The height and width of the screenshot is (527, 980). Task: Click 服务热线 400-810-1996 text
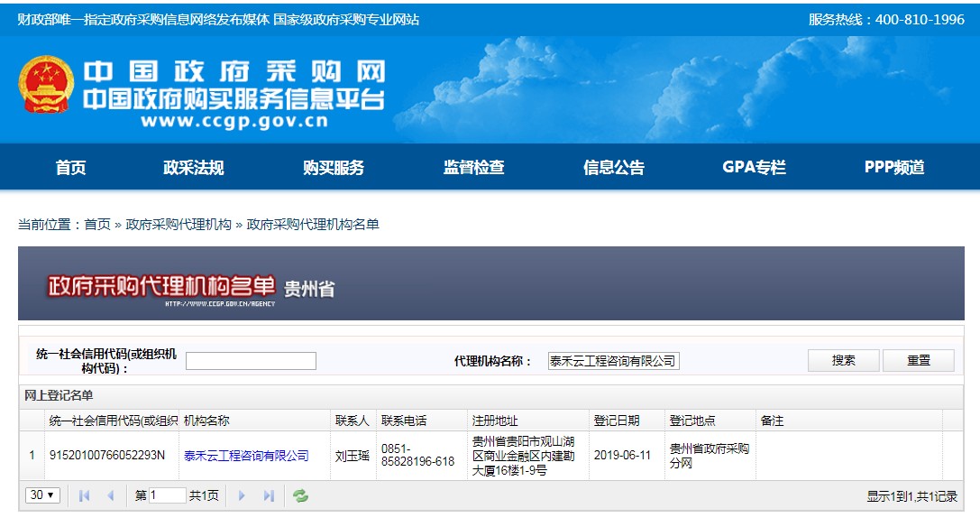click(x=886, y=20)
